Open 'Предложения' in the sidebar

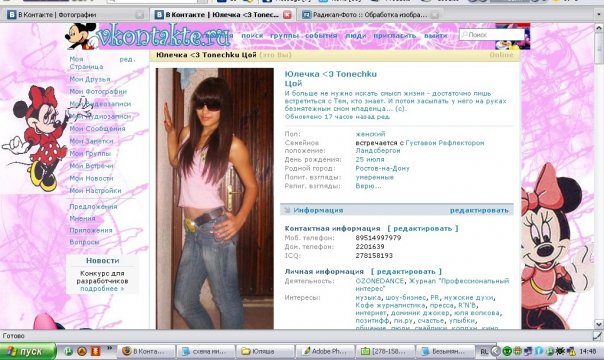(x=93, y=206)
